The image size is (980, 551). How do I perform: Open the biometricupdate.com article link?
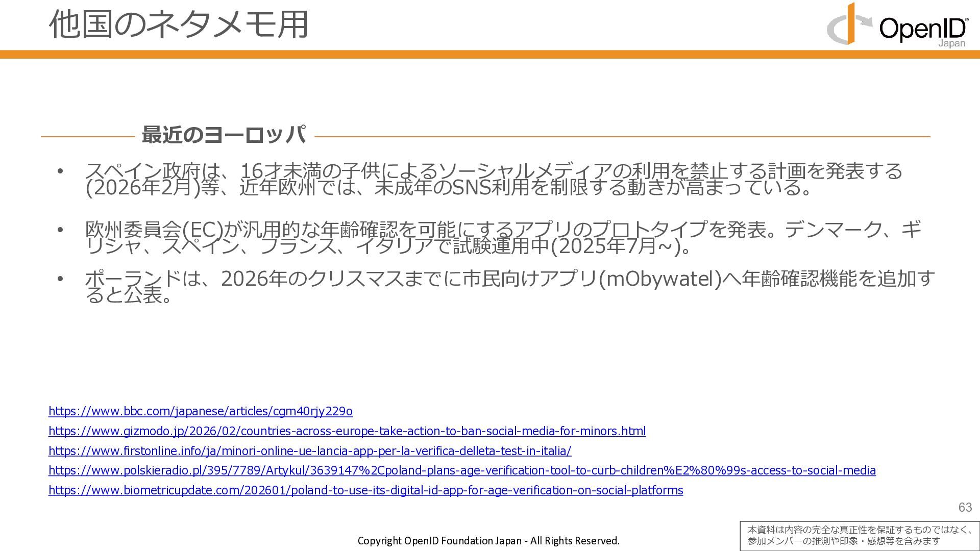click(365, 490)
